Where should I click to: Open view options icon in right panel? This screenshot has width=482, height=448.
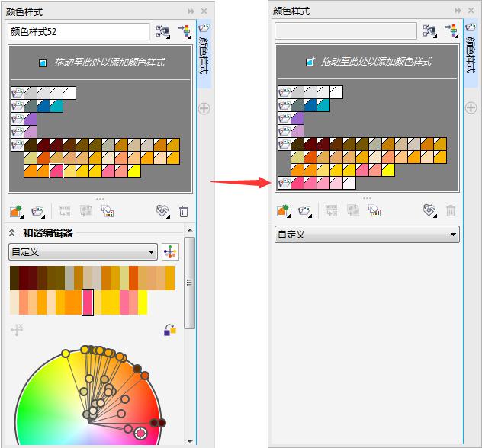429,31
